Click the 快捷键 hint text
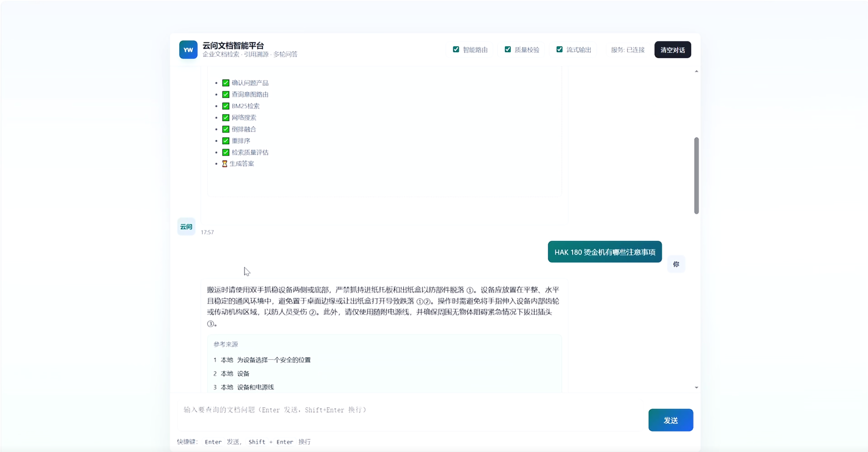 [244, 442]
